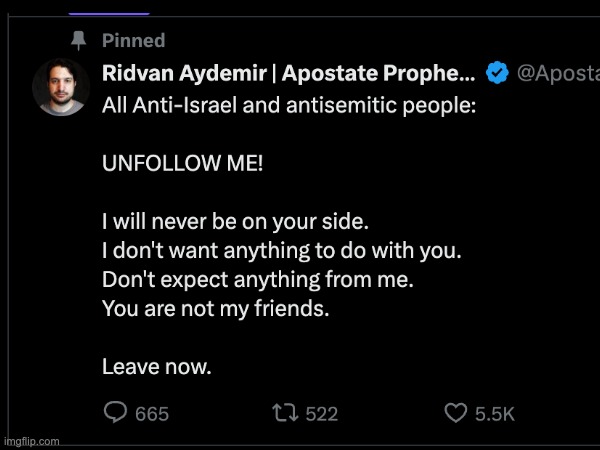Click the line I will never be on your side
Screen dimensions: 600x450
(x=235, y=222)
